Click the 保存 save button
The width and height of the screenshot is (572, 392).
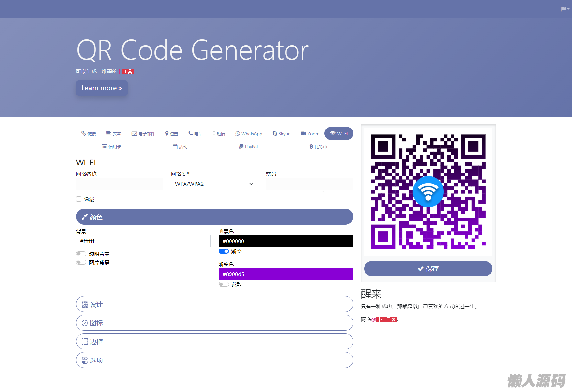[x=428, y=269]
